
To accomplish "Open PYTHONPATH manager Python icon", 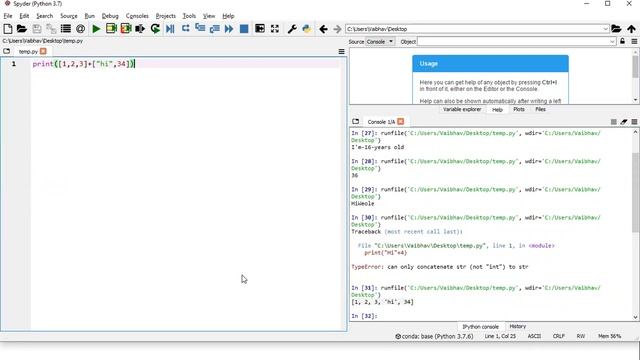I will pyautogui.click(x=307, y=29).
